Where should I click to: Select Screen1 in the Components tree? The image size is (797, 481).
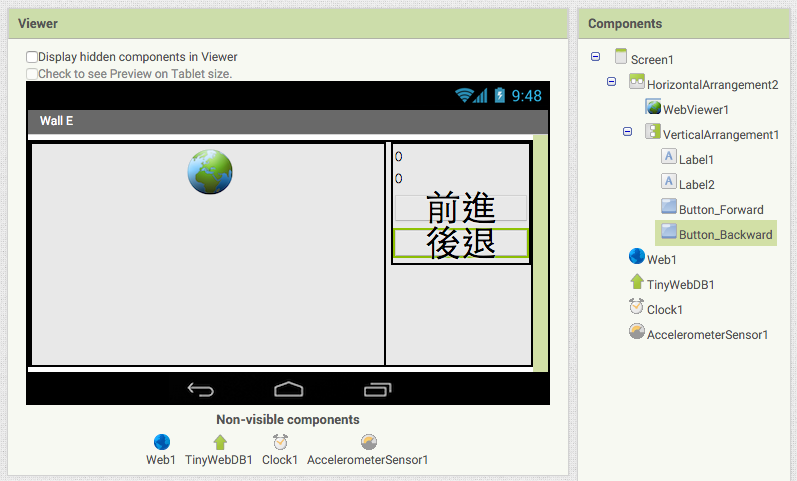point(652,59)
